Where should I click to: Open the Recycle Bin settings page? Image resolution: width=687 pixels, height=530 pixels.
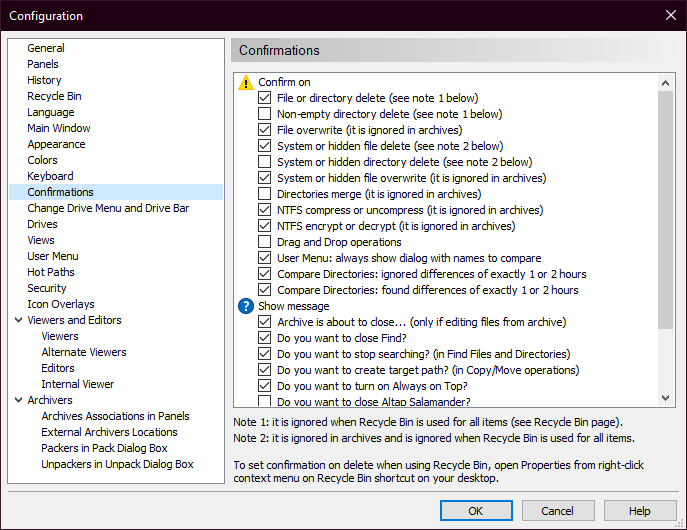tap(54, 96)
